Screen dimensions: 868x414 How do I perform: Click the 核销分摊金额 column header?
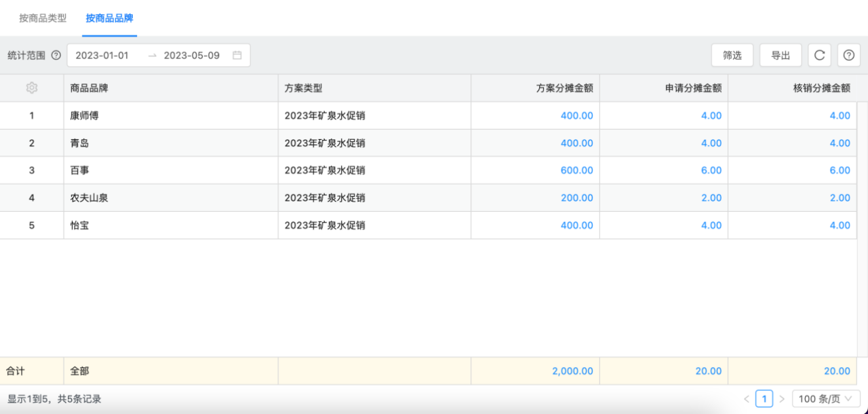click(793, 88)
